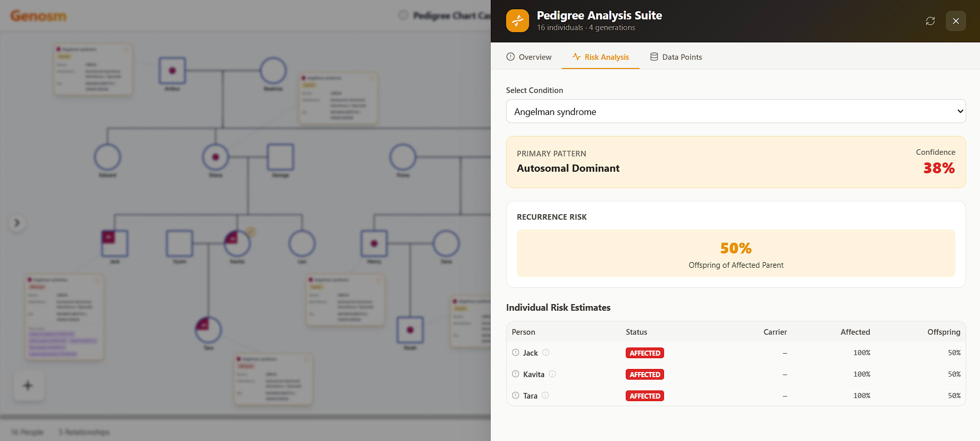The height and width of the screenshot is (441, 980).
Task: Open the Risk Analysis tab
Action: 601,57
